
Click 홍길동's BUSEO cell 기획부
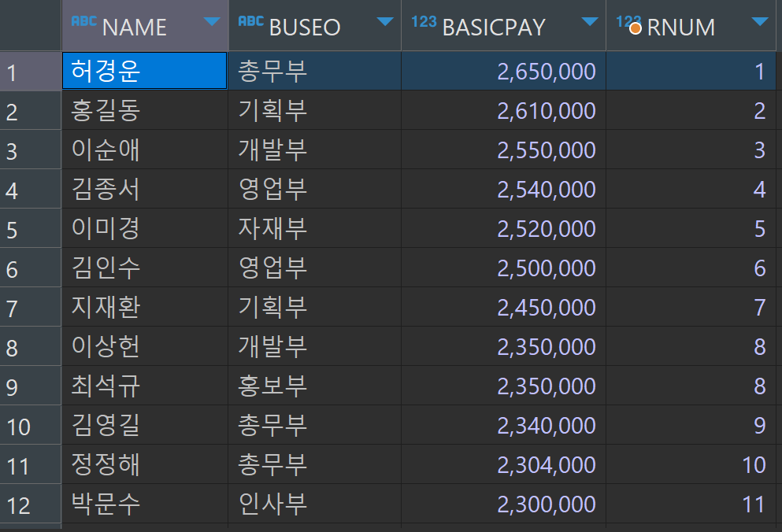315,111
